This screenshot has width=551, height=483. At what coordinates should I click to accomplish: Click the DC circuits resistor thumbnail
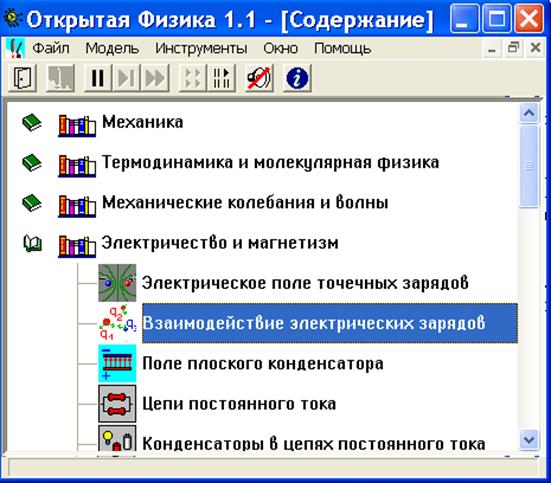pos(117,404)
